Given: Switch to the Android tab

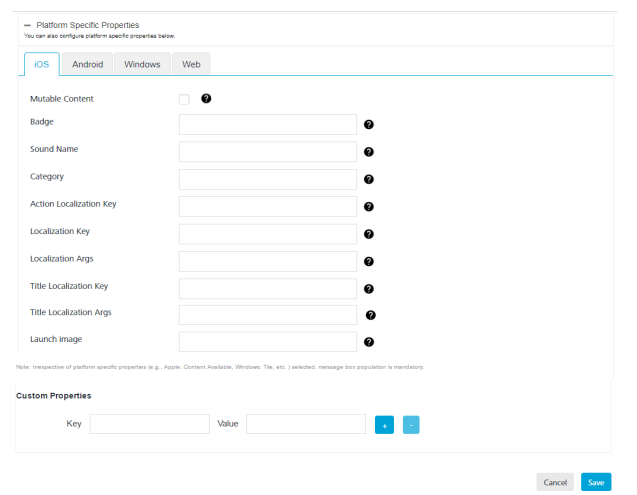Looking at the screenshot, I should (x=87, y=64).
